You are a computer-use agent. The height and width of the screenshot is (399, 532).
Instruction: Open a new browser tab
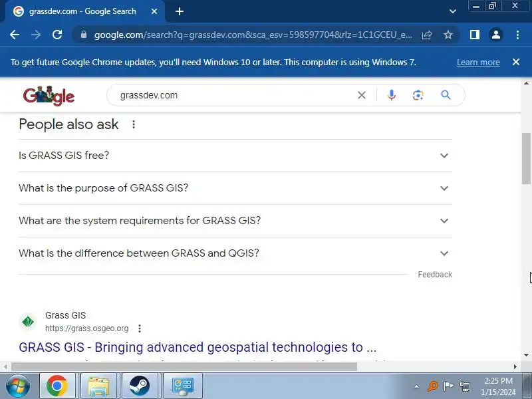point(180,11)
